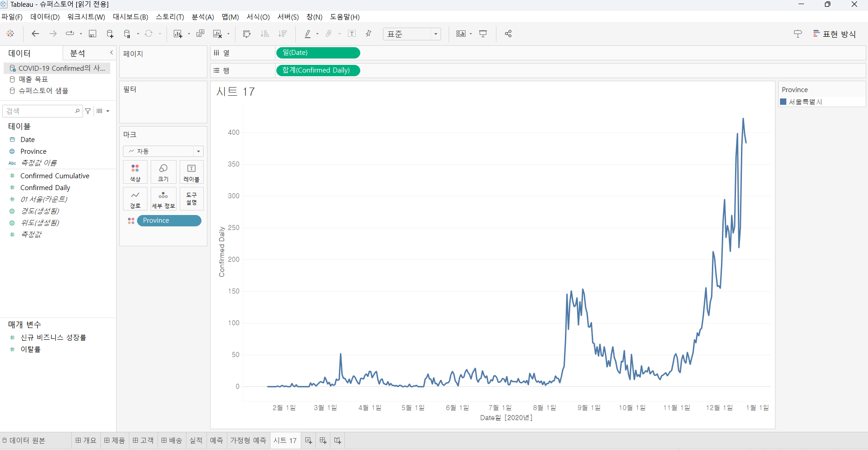
Task: Click the redo forward arrow
Action: point(53,34)
